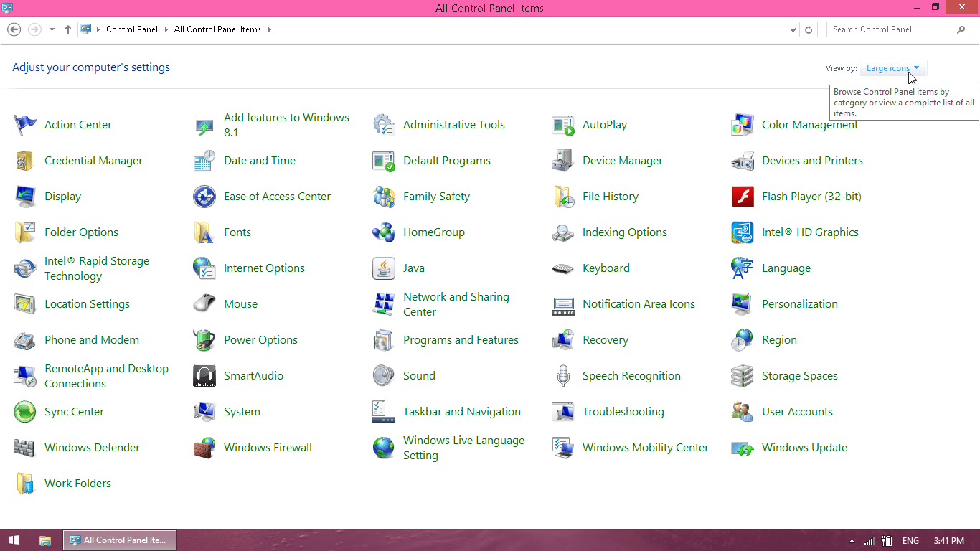Show hidden system tray icons arrow
Viewport: 980px width, 551px height.
pyautogui.click(x=852, y=541)
